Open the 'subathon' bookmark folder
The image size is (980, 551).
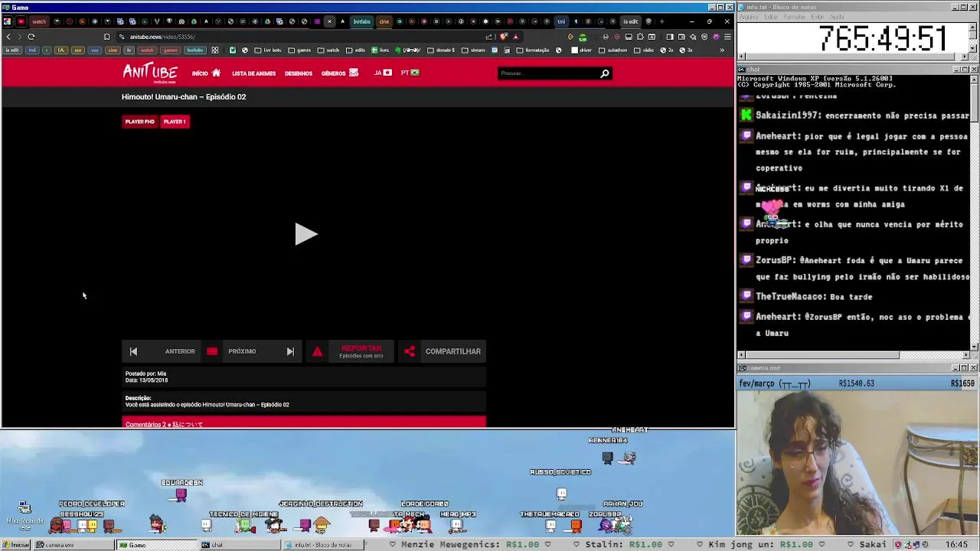point(614,51)
